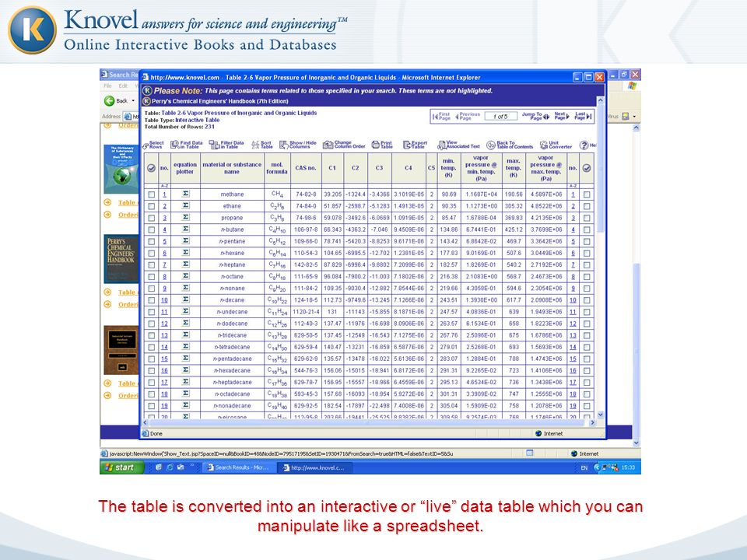Open equation plotter for n-hexane row
747x560 pixels.
[186, 252]
